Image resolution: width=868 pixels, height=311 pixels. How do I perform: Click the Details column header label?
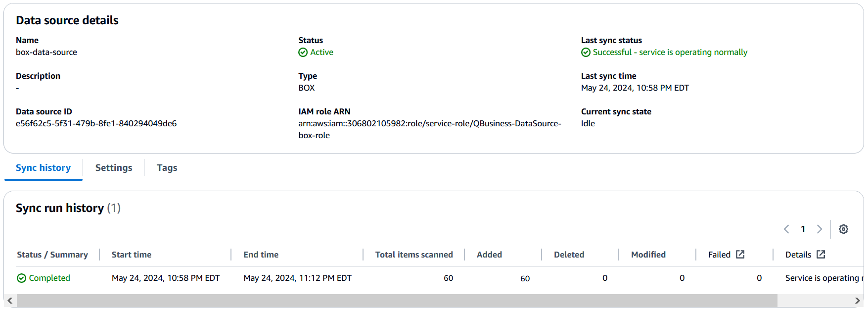click(x=798, y=255)
